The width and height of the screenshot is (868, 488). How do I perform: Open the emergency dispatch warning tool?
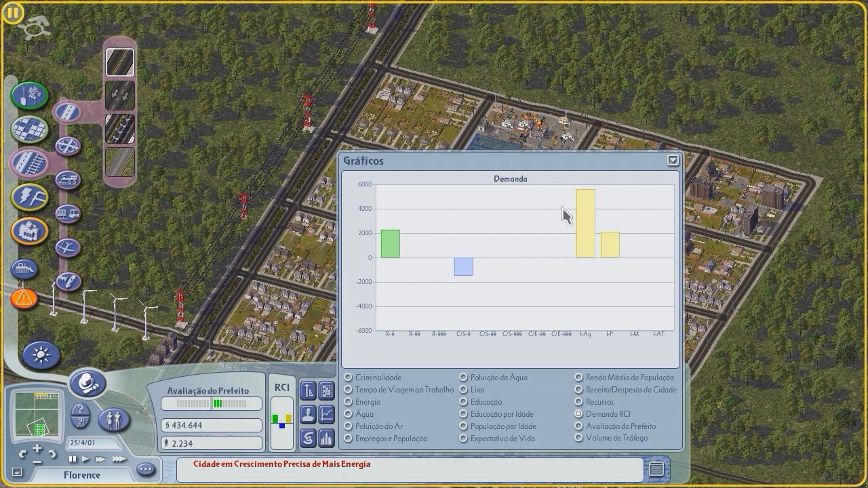click(24, 298)
